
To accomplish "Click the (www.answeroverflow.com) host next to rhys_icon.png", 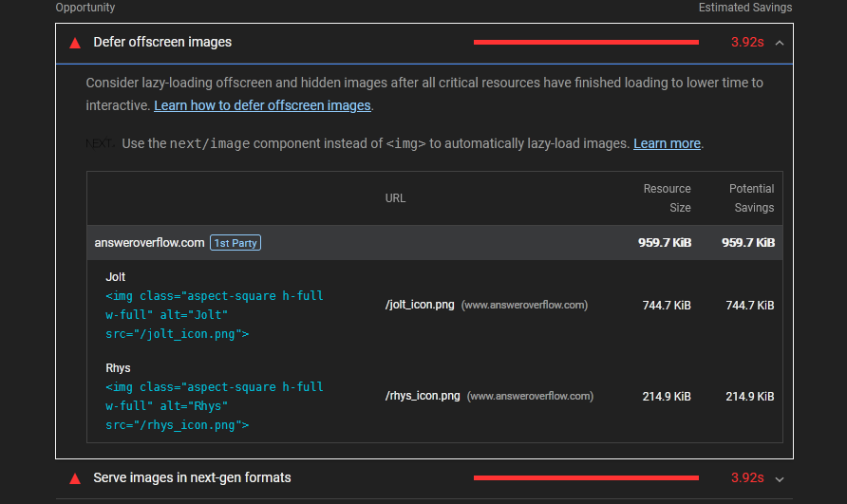I will [x=530, y=397].
